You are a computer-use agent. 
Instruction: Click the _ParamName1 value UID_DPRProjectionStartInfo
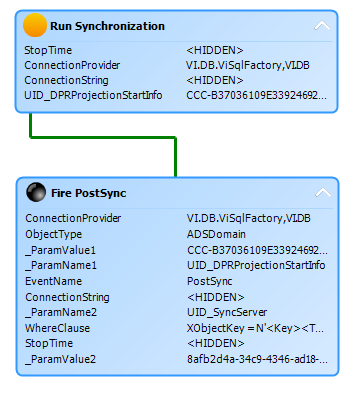(x=256, y=265)
